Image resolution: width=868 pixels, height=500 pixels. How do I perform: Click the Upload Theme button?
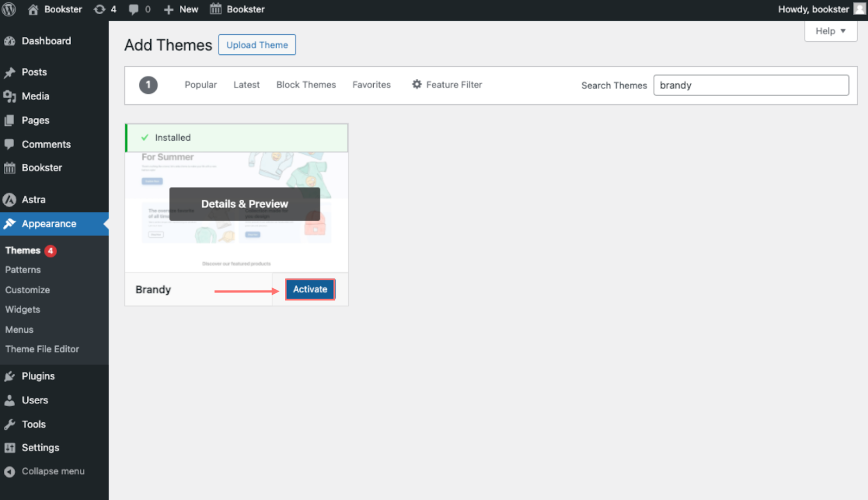point(257,45)
